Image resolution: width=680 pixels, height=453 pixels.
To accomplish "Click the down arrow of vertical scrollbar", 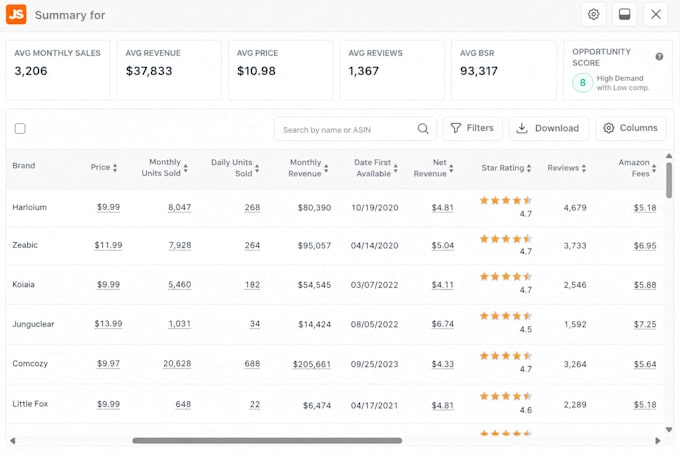I will tap(669, 430).
